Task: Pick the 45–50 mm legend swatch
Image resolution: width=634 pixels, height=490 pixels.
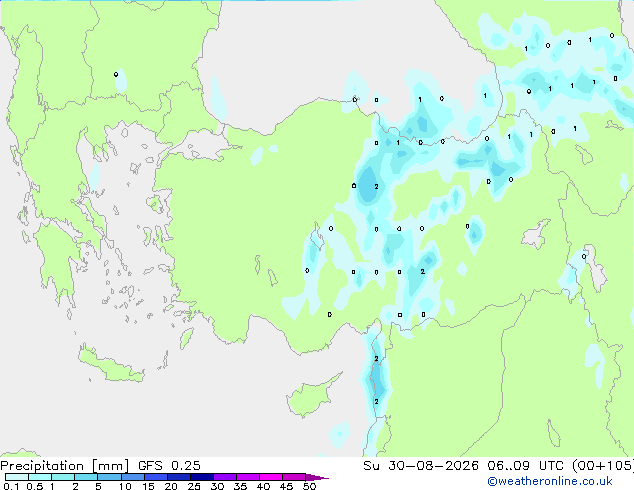Action: (294, 477)
